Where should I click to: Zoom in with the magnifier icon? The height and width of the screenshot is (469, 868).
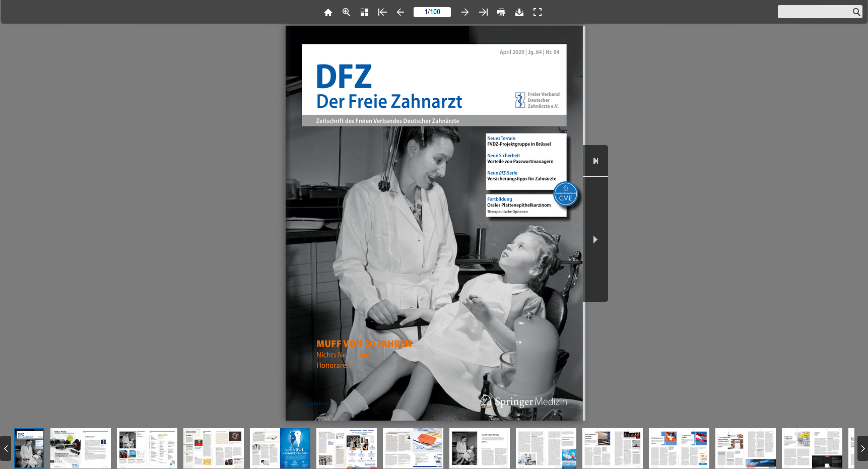(346, 12)
